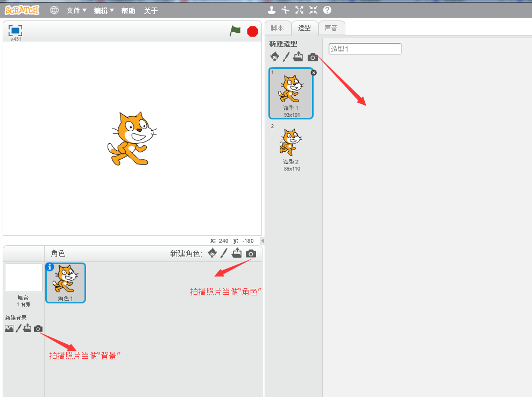532x397 pixels.
Task: Select costume thumbnail 造型1
Action: click(x=291, y=93)
